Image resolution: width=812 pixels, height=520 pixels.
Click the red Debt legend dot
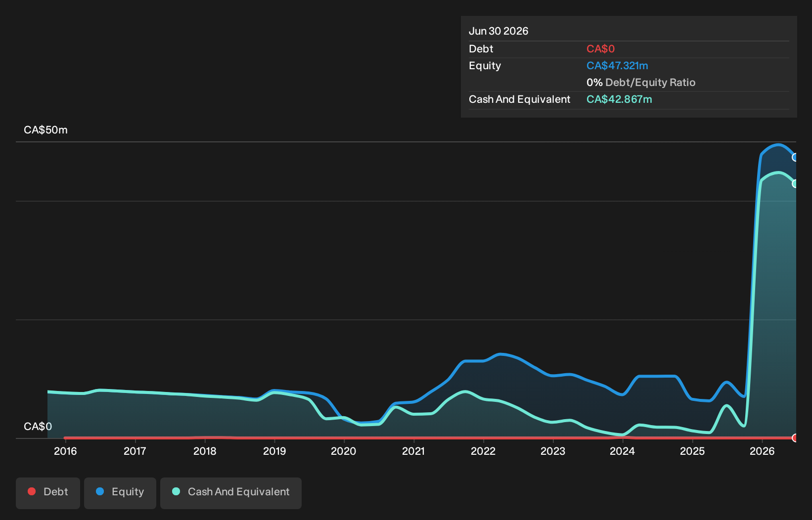pos(32,491)
